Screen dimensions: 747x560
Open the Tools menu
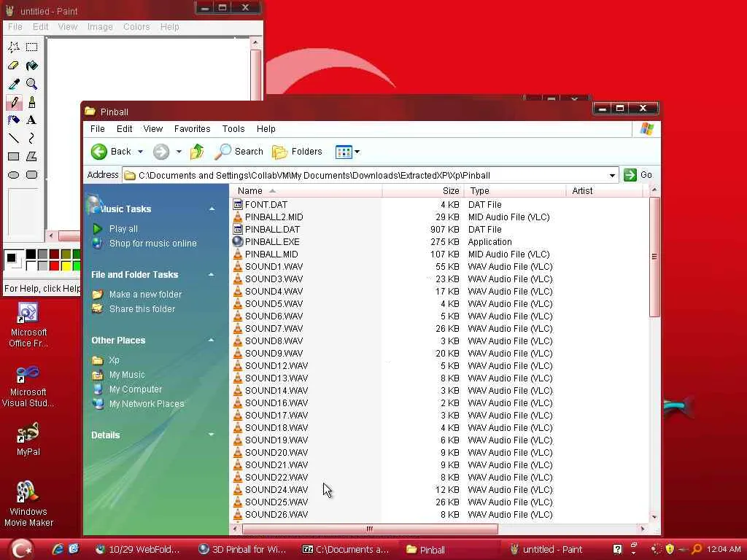[233, 128]
